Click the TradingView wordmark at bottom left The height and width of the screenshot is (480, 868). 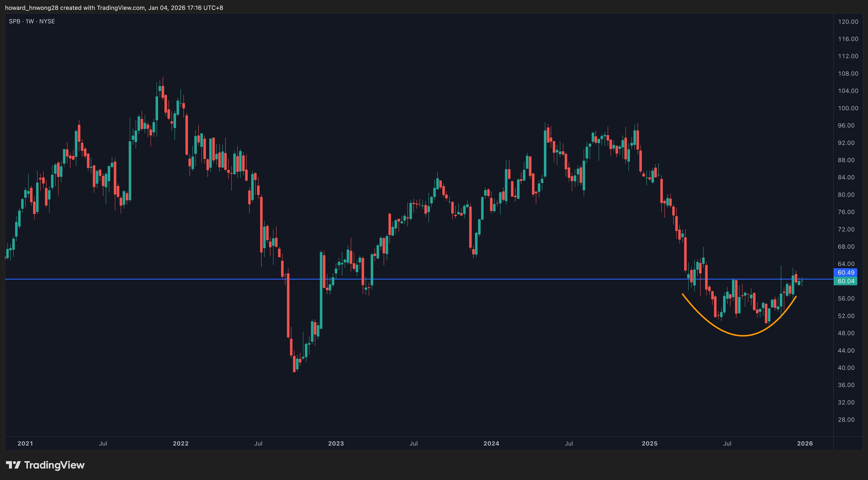point(54,465)
